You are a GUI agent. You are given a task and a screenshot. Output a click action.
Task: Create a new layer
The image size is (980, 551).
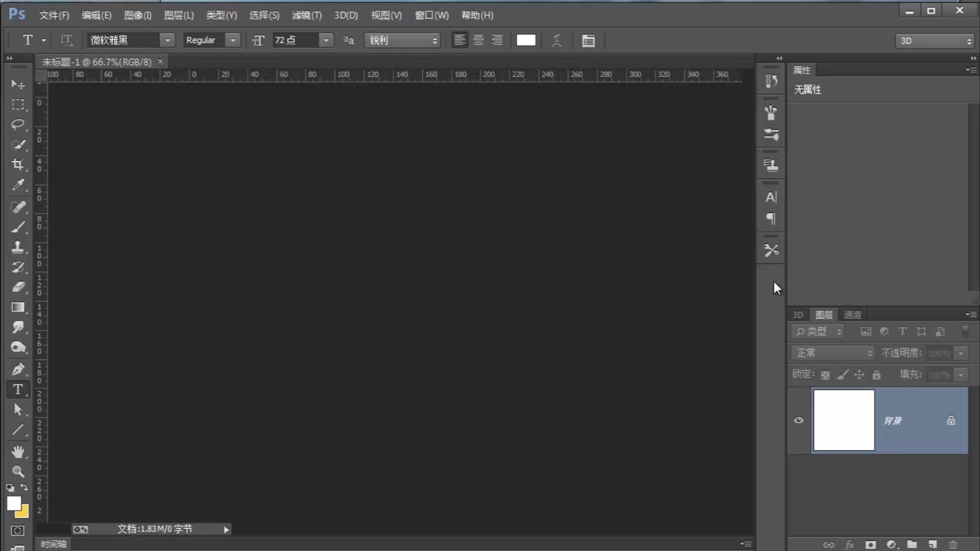coord(933,545)
